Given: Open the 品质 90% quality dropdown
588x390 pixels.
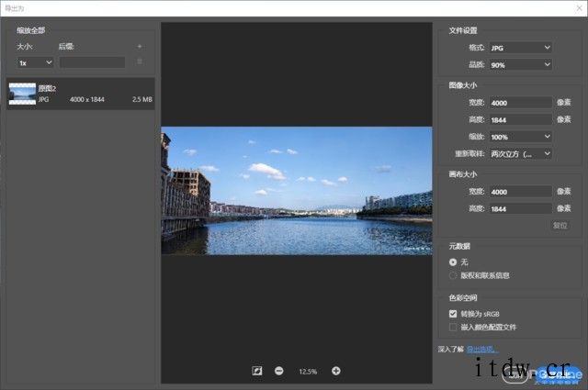Looking at the screenshot, I should tap(521, 65).
